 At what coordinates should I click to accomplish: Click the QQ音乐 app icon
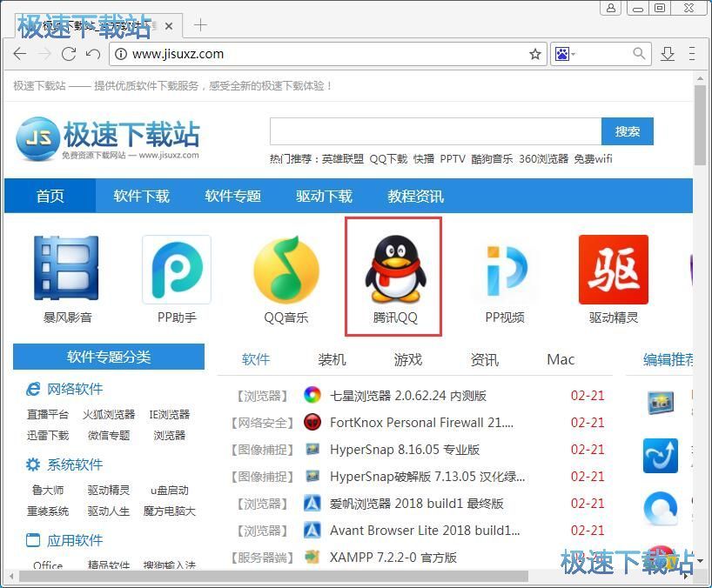click(x=286, y=269)
